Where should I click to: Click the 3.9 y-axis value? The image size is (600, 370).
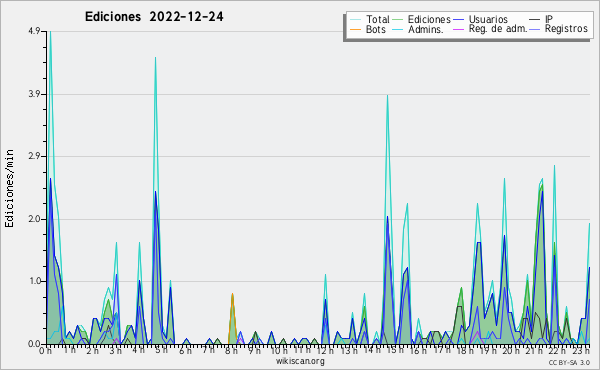pos(34,94)
